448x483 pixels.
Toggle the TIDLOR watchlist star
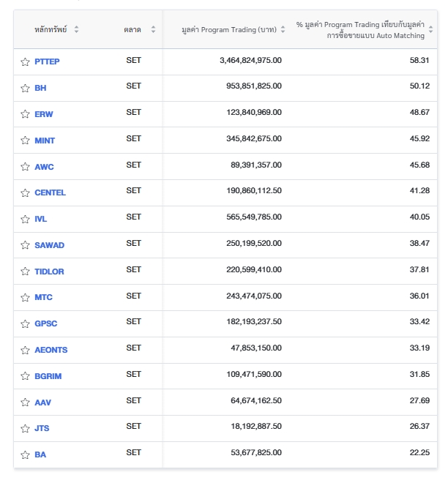25,272
